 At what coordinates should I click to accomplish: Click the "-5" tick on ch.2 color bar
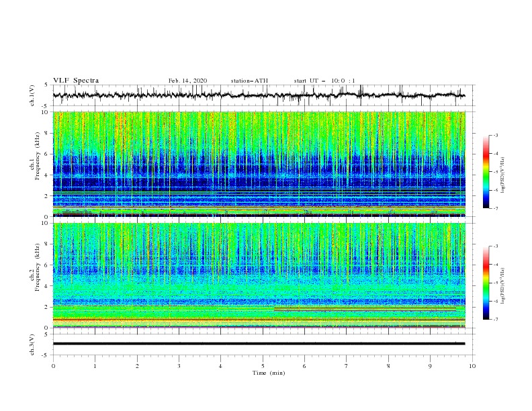pos(495,283)
